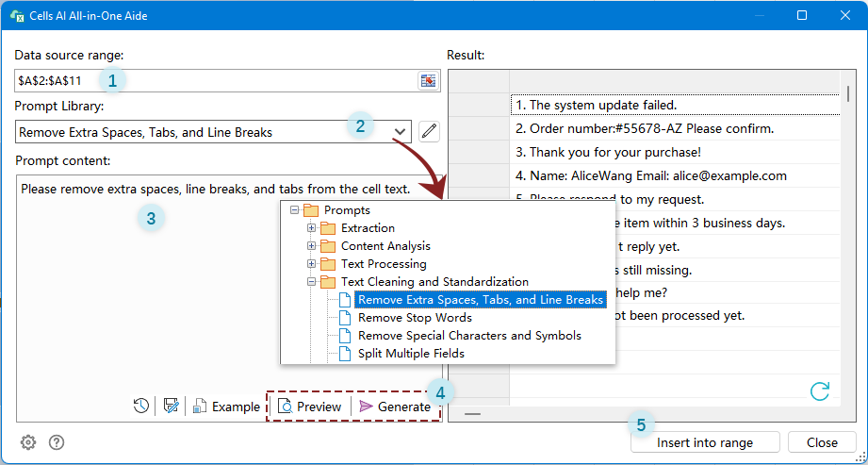Open the help question mark icon
Viewport: 868px width, 465px height.
(x=57, y=442)
